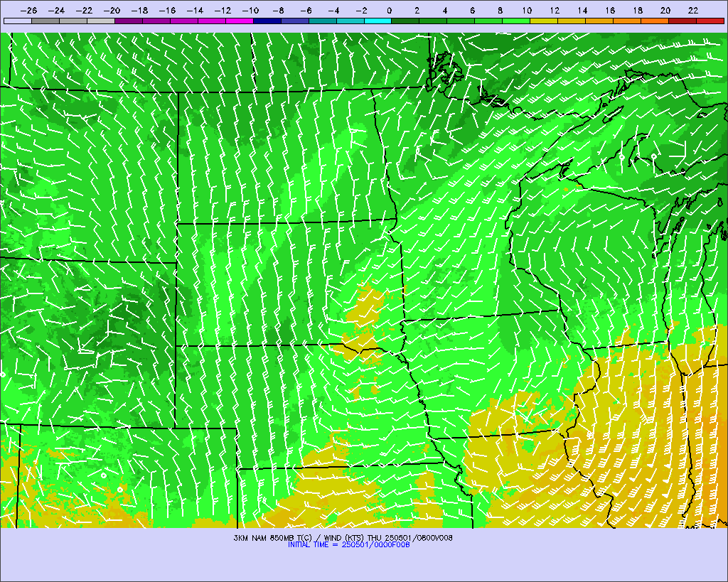Click the '20' legend label
The height and width of the screenshot is (582, 728).
tap(665, 10)
